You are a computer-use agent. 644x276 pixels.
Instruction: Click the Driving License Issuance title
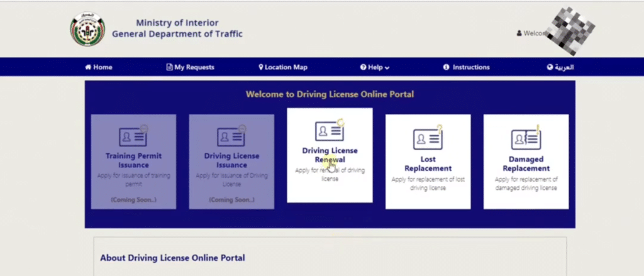[231, 160]
